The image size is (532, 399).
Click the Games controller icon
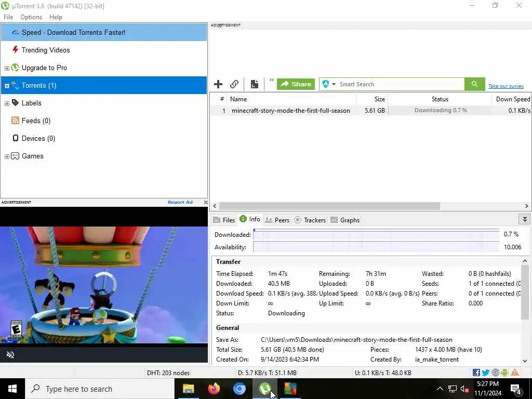(x=15, y=156)
